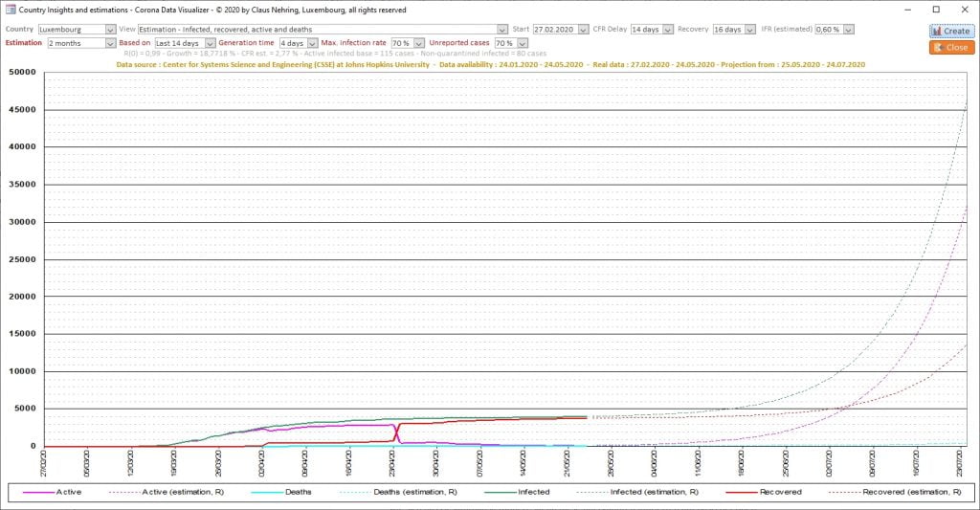Viewport: 980px width, 510px height.
Task: Expand the CFR Delay 14 days dropdown
Action: [x=667, y=30]
